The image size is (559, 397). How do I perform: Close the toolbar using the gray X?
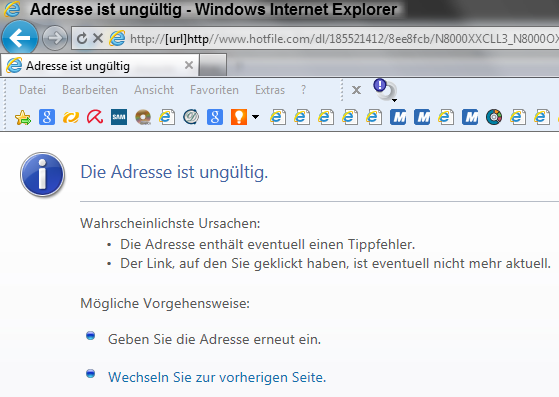356,90
